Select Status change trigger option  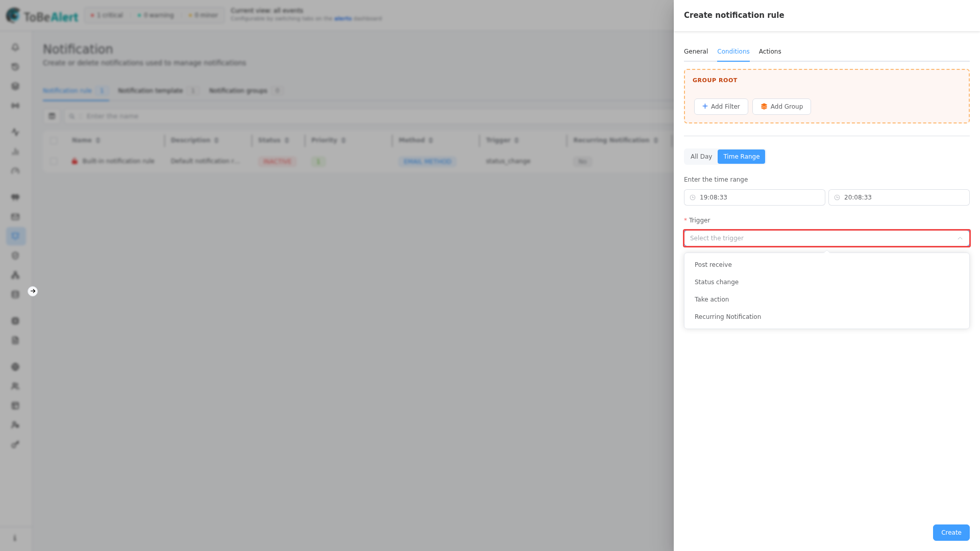(x=826, y=282)
